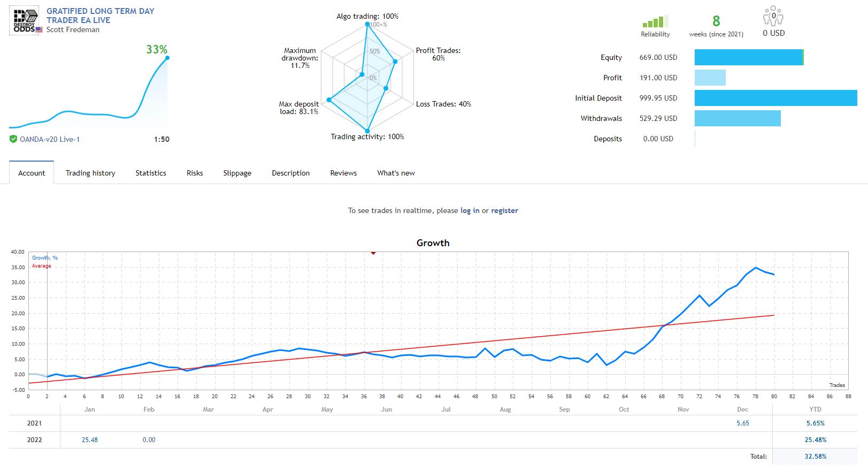Screen dimensions: 868x471
Task: Click the OANDA-v20 Live-1 broker link
Action: [50, 139]
